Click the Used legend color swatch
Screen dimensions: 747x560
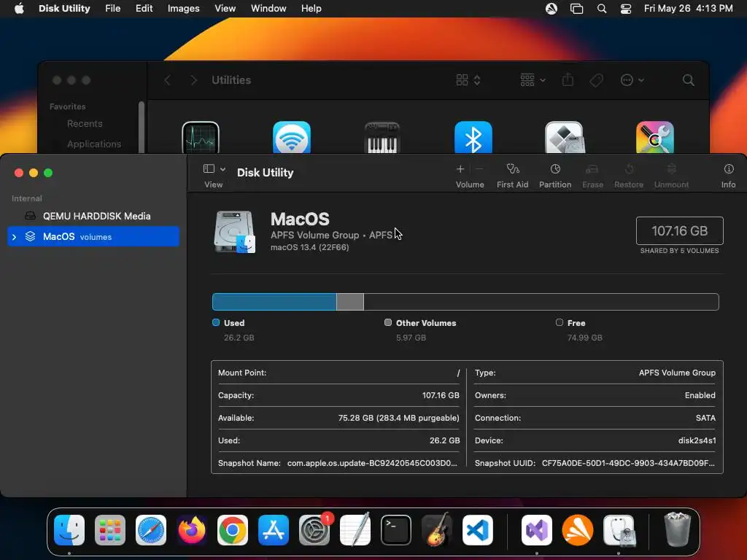tap(216, 322)
